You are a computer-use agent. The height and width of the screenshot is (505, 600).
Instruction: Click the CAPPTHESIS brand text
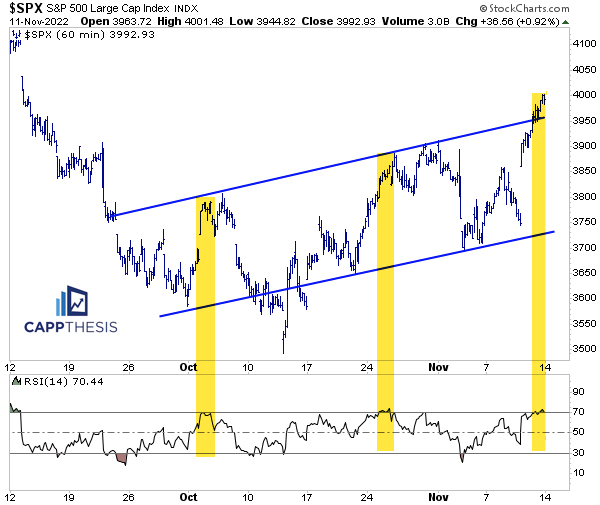click(x=71, y=327)
